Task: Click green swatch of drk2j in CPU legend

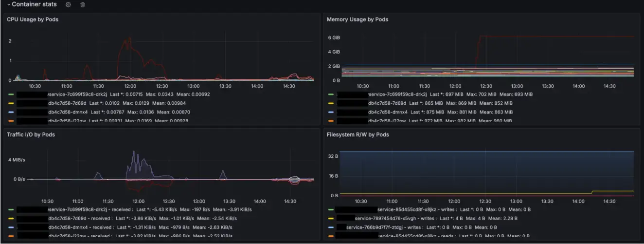Action: (x=11, y=94)
